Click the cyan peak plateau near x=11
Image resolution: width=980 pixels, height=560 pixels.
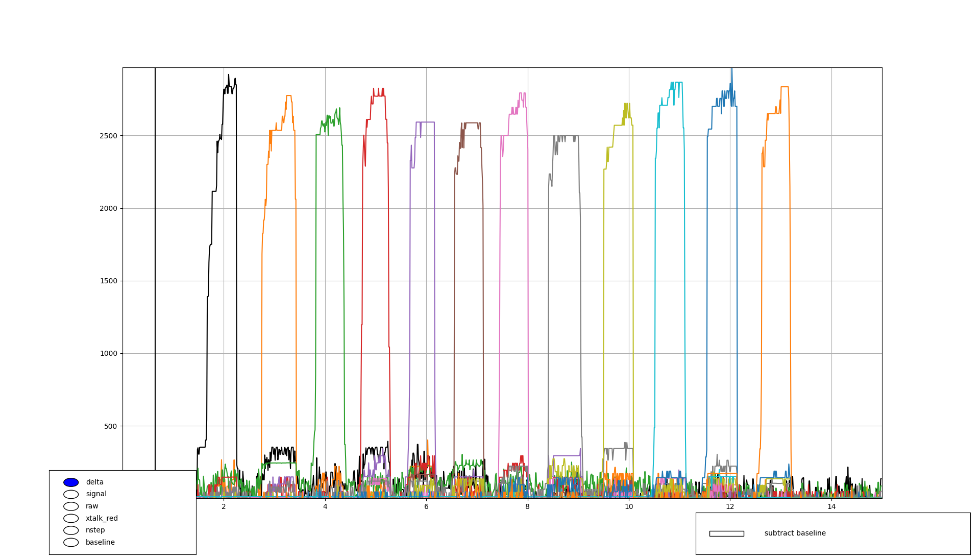pos(676,83)
